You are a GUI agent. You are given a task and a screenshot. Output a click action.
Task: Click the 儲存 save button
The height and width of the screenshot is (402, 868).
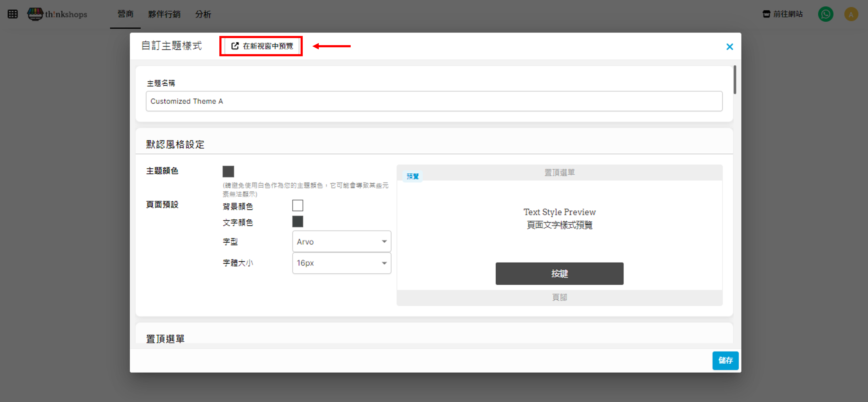(x=725, y=360)
